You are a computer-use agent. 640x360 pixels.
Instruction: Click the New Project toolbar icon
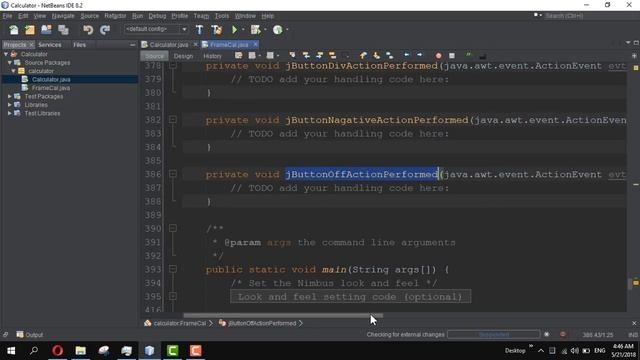tap(30, 29)
